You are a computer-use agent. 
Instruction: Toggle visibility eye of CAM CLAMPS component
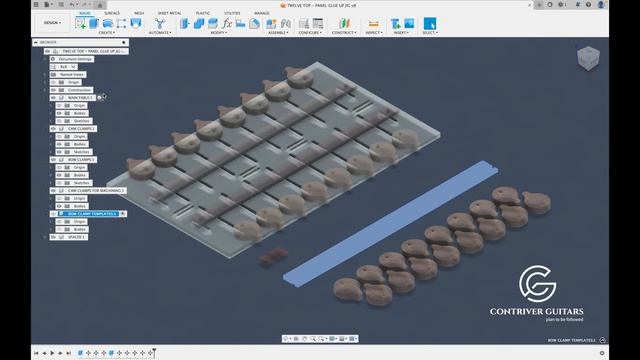(53, 129)
